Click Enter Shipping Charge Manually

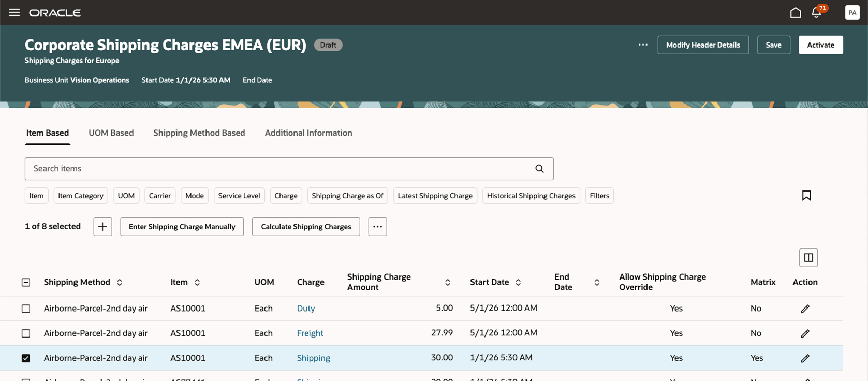point(182,227)
